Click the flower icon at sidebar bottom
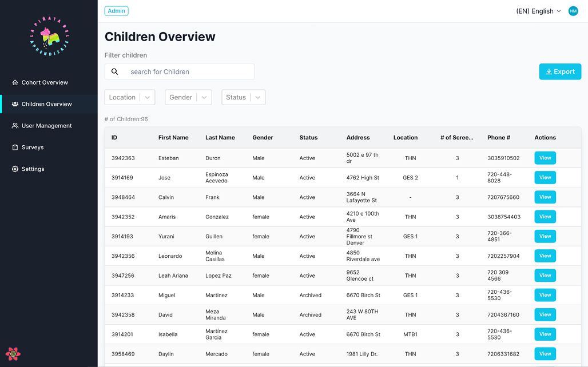Screen dimensions: 588x367 tap(13, 354)
